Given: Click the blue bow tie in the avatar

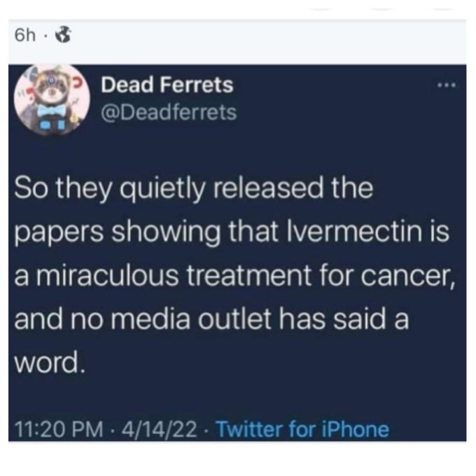Looking at the screenshot, I should click(x=48, y=111).
